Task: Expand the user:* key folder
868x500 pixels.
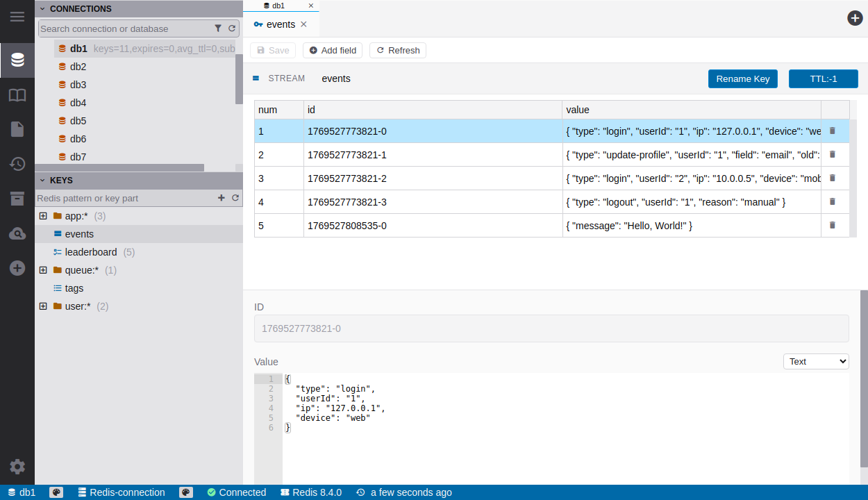Action: click(43, 306)
